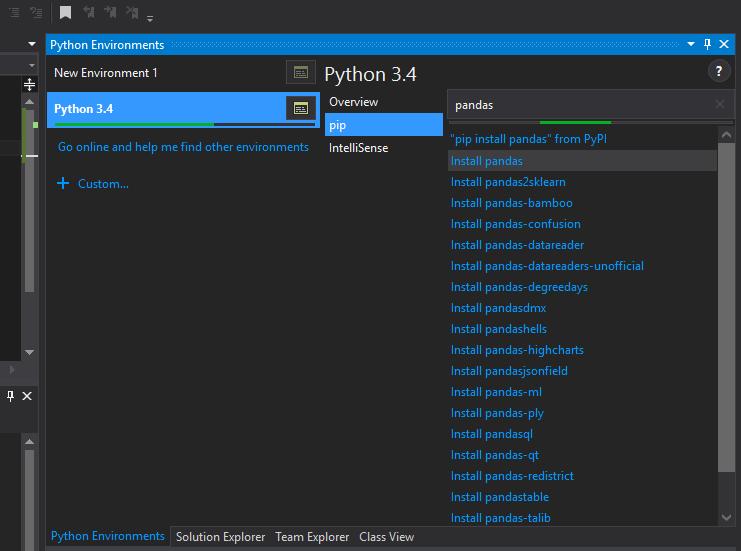Viewport: 741px width, 551px height.
Task: Expand the toolbar overflow options arrow
Action: coord(150,18)
